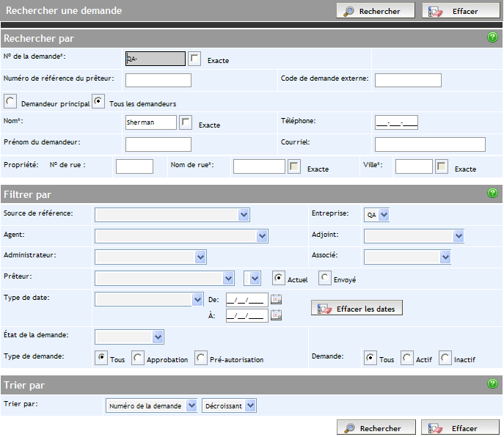The height and width of the screenshot is (437, 504).
Task: Open Décroissant sort order dropdown
Action: [x=229, y=405]
